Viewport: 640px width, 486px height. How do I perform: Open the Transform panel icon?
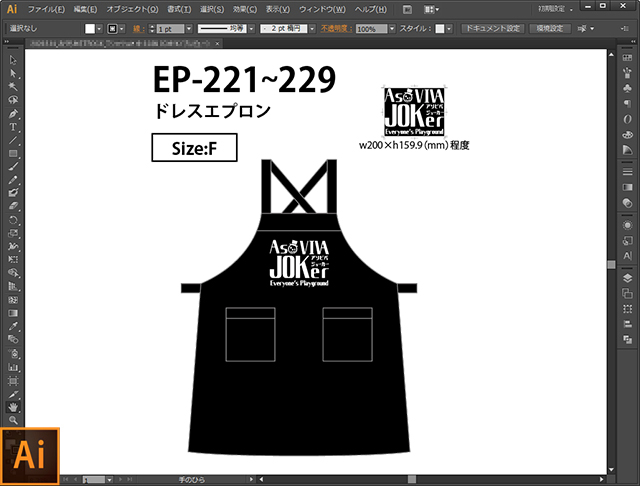(x=627, y=309)
